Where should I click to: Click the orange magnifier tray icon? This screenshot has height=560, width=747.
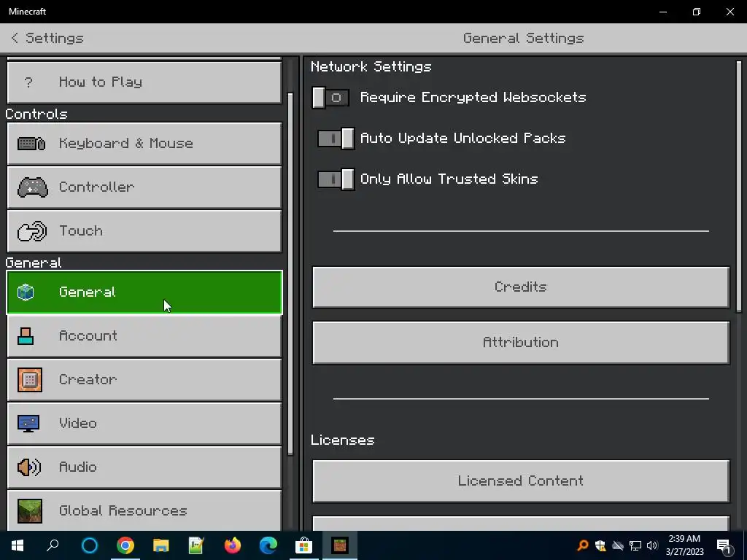(x=583, y=545)
